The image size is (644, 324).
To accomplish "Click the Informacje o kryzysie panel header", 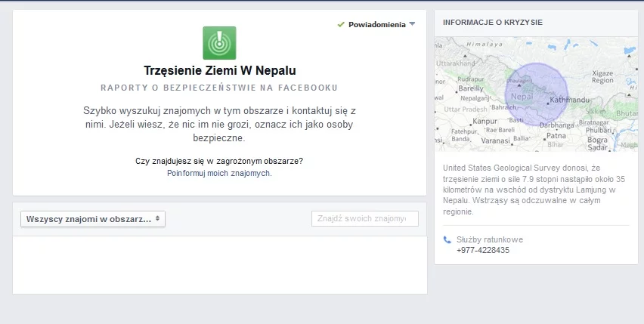I will click(x=492, y=23).
